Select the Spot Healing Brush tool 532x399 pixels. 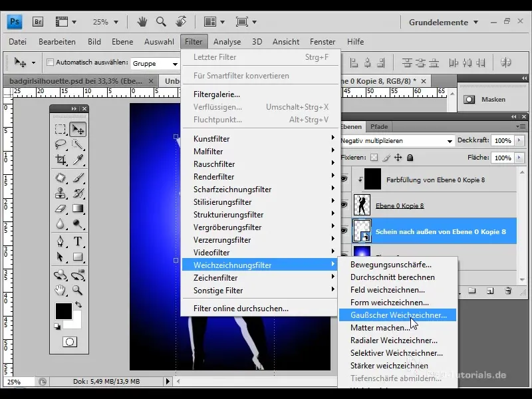pyautogui.click(x=61, y=178)
